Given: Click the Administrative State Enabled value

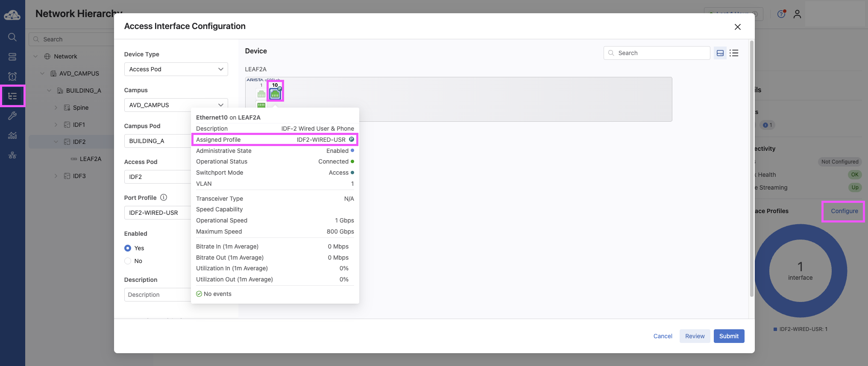Looking at the screenshot, I should coord(337,151).
